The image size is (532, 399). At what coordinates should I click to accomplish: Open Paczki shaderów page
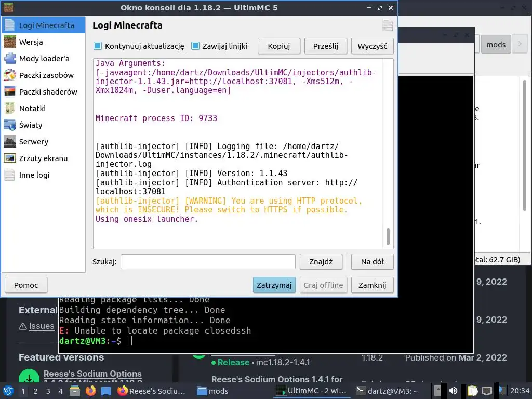pos(44,92)
